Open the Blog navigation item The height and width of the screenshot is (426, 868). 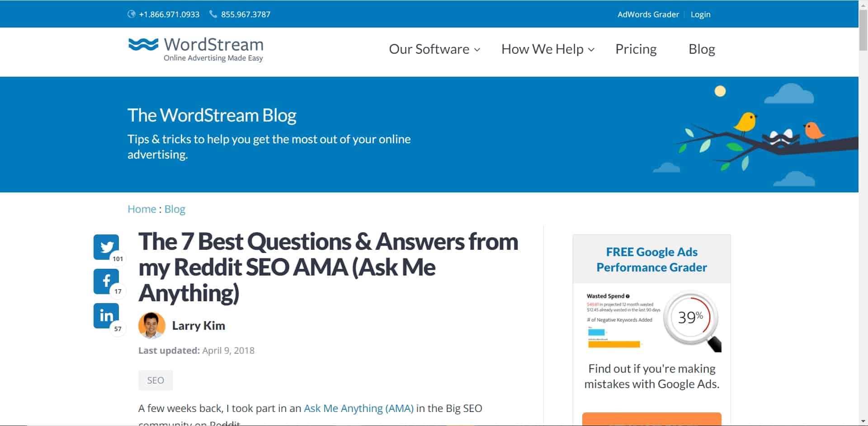point(702,49)
